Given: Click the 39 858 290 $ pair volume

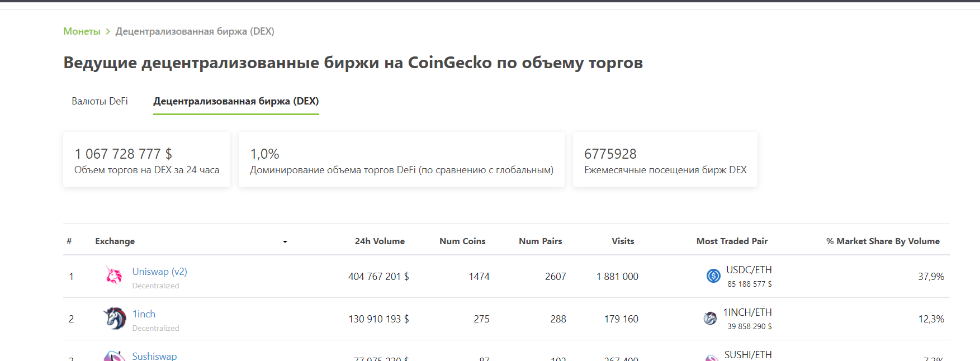Looking at the screenshot, I should (x=749, y=326).
